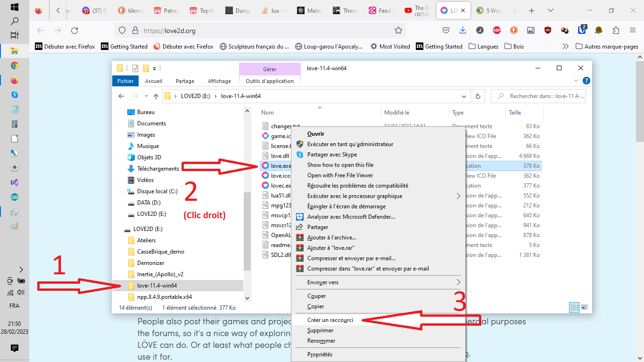The width and height of the screenshot is (644, 362).
Task: Open the taskbar Calculator icon
Action: tap(14, 124)
